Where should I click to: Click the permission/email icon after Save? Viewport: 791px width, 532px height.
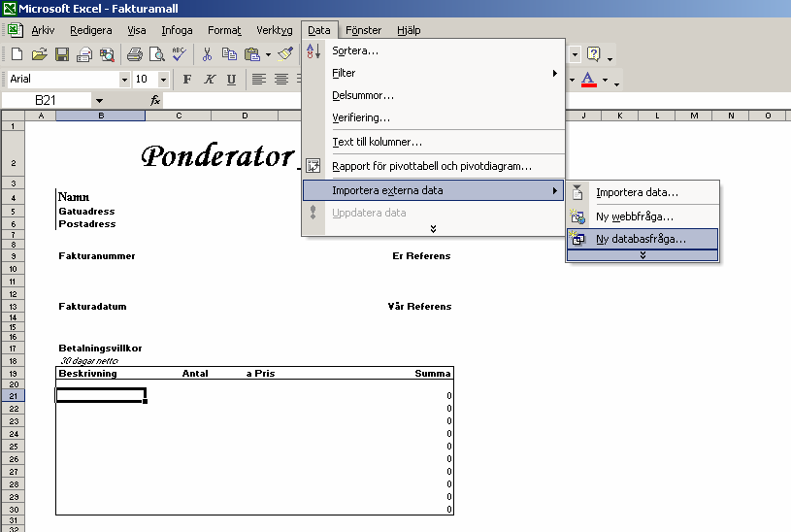[84, 54]
